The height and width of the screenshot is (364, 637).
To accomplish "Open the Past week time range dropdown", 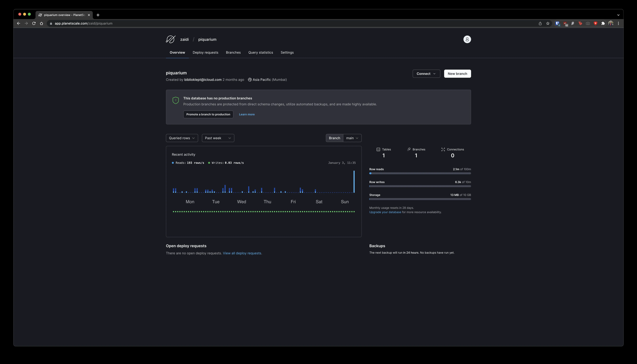I will coord(218,138).
